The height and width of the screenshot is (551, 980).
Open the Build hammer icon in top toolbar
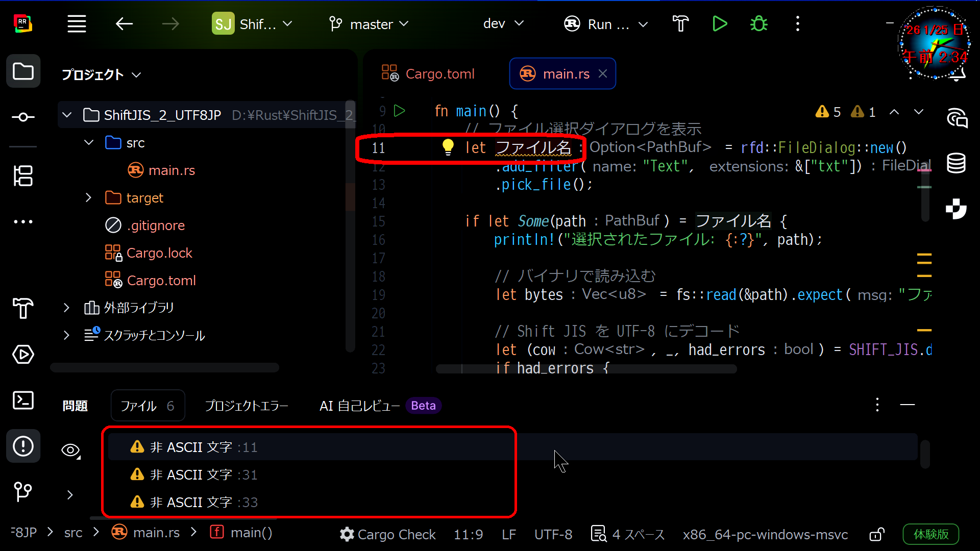click(x=680, y=24)
